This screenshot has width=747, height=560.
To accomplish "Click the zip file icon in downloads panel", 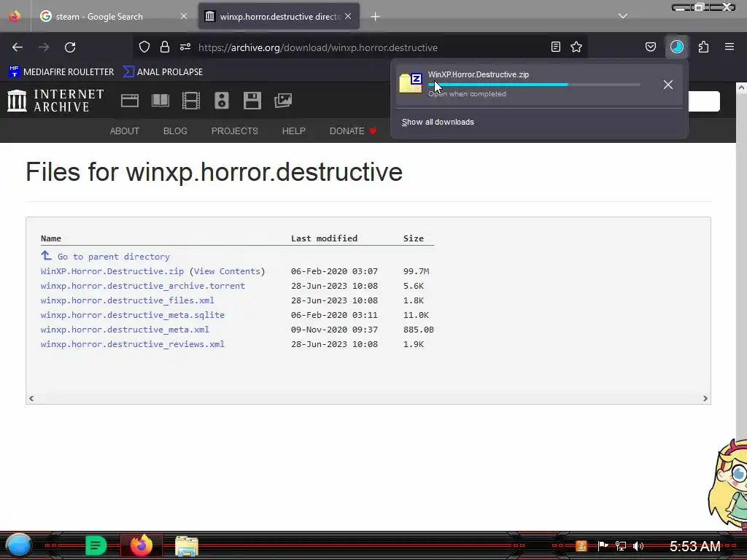I will tap(411, 83).
